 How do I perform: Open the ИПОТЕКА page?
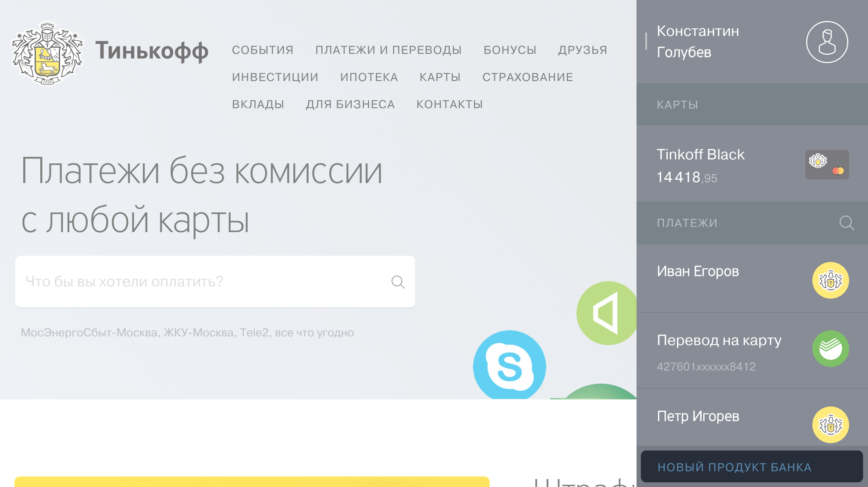click(x=369, y=77)
